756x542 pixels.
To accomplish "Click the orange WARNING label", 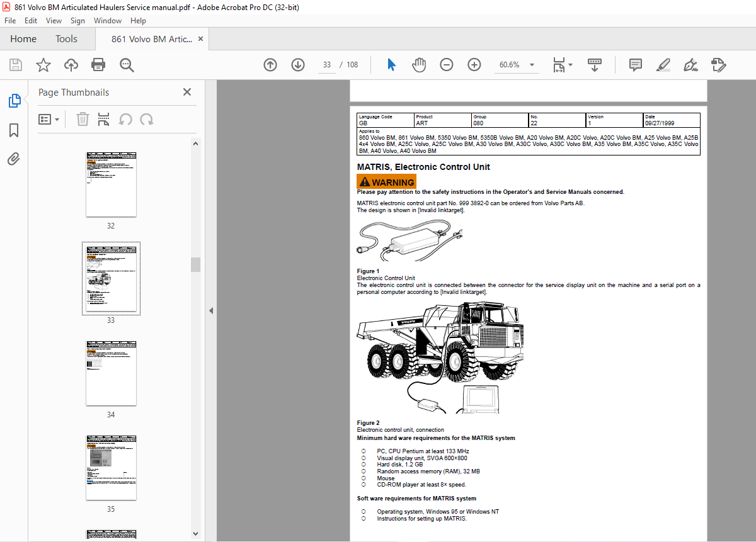I will pyautogui.click(x=387, y=182).
